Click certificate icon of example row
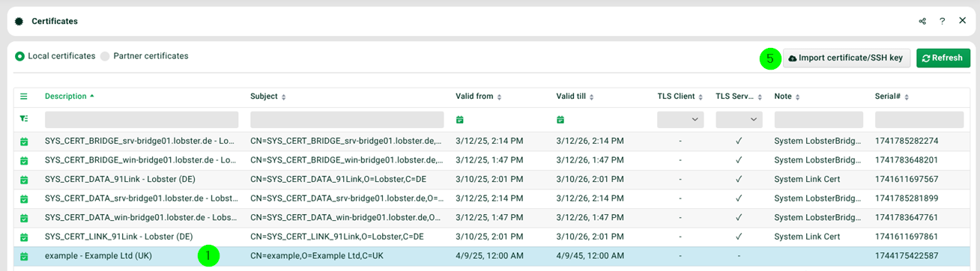The width and height of the screenshot is (980, 271). 24,256
